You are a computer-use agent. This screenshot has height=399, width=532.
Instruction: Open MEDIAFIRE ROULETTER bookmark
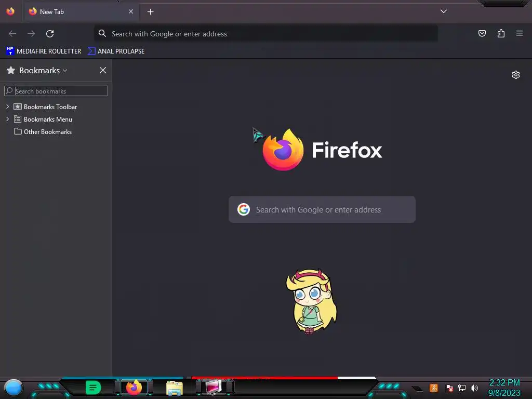[x=44, y=51]
